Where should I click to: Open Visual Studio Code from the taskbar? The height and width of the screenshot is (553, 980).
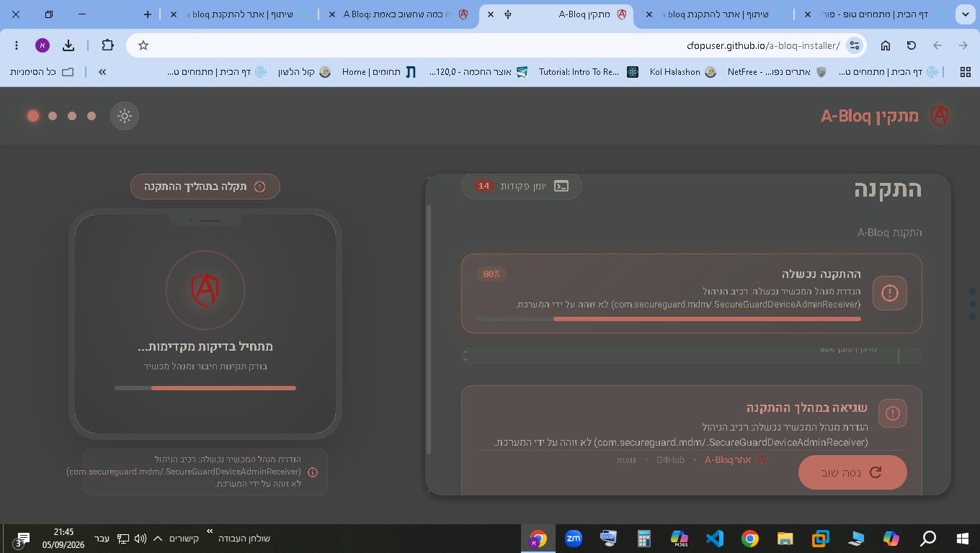point(714,539)
